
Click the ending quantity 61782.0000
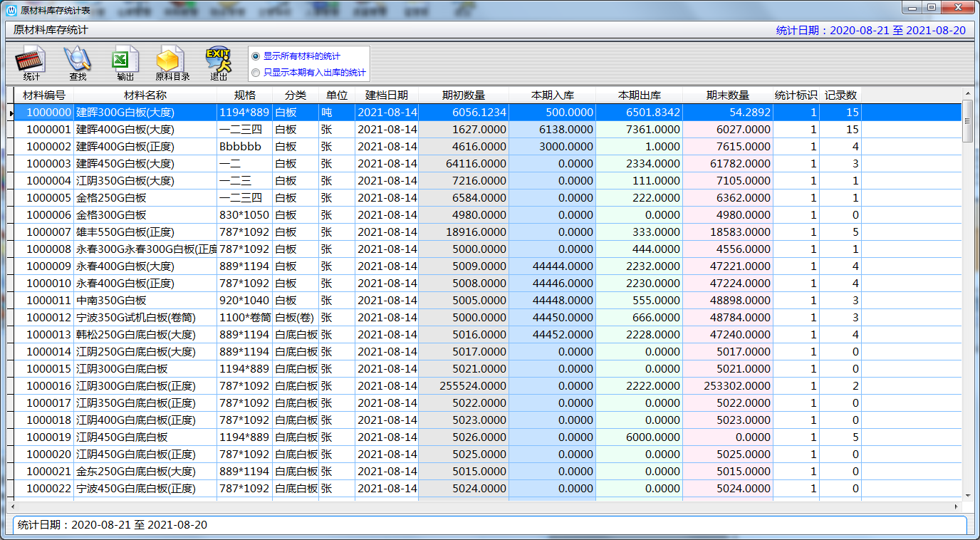[x=728, y=164]
